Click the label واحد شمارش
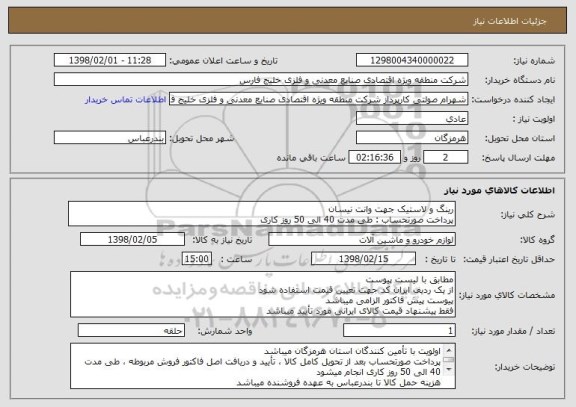The image size is (576, 407). [x=225, y=331]
